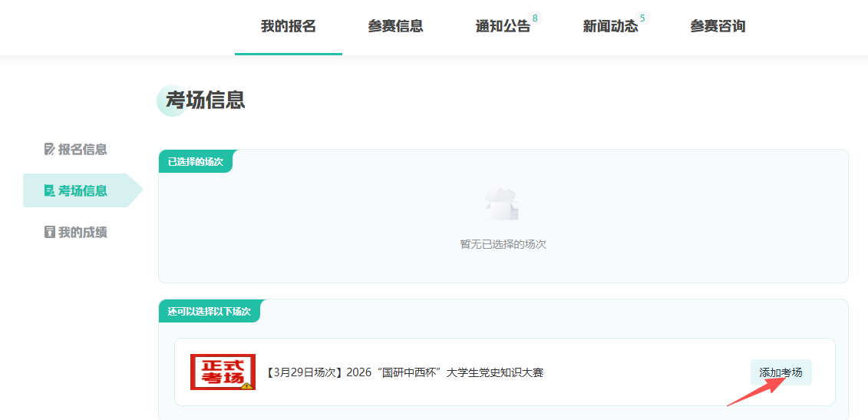Screen dimensions: 868x420
Task: Select the 参赛咨询 tab
Action: tap(718, 26)
